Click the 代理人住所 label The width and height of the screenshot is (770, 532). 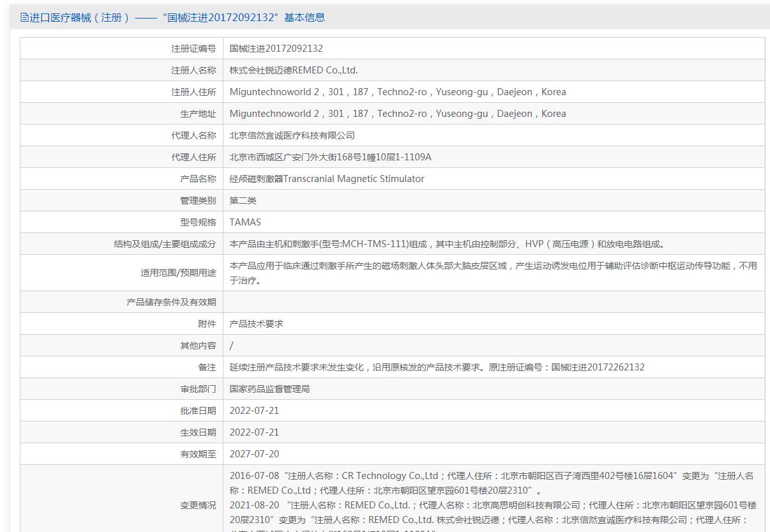(x=193, y=157)
